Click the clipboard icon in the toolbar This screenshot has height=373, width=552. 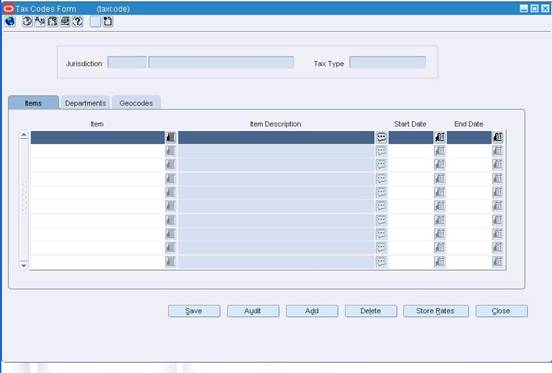tap(108, 21)
